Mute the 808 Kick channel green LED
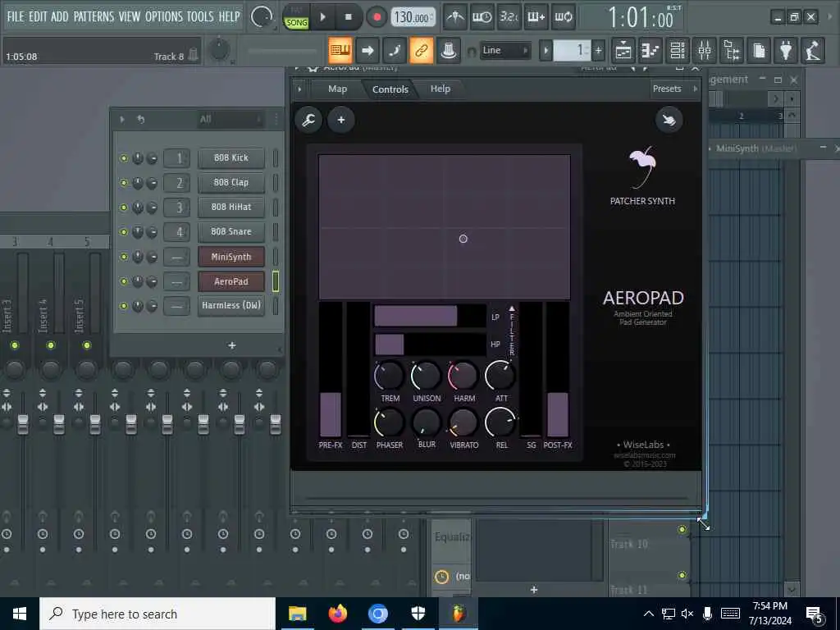The height and width of the screenshot is (630, 840). (x=124, y=158)
